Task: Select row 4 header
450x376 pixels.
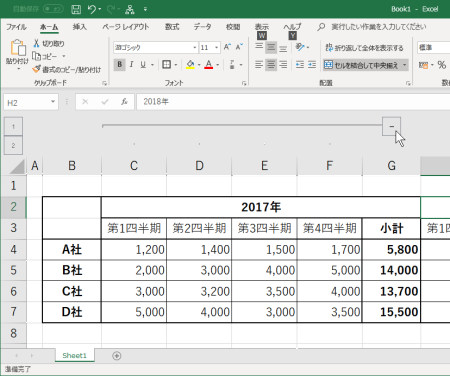Action: point(13,249)
